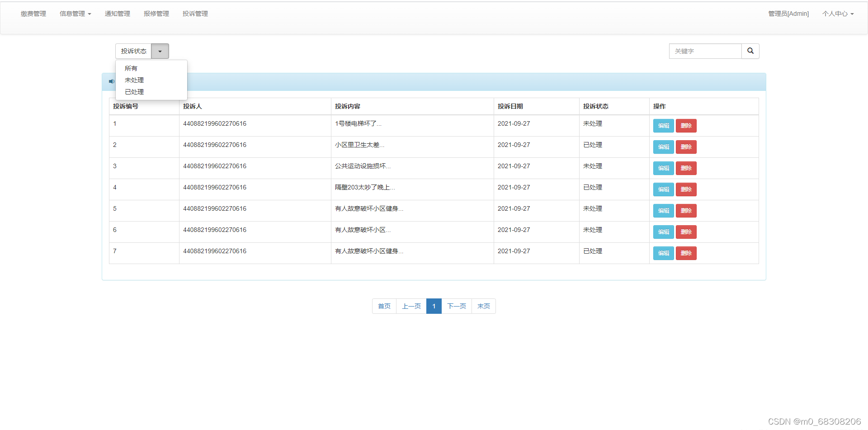Focus the 关键字 search input
The height and width of the screenshot is (430, 868).
(705, 51)
